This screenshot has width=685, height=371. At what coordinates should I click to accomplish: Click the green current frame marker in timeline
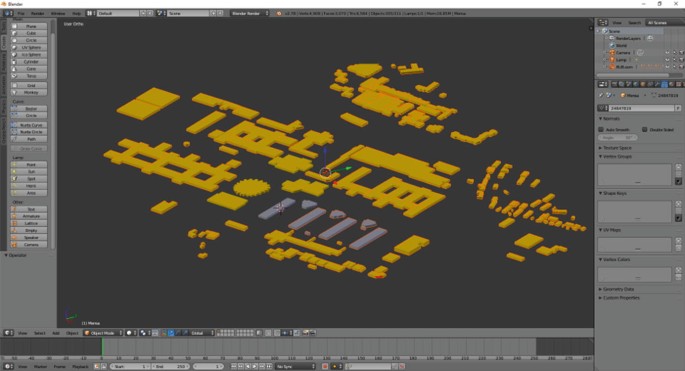(102, 347)
